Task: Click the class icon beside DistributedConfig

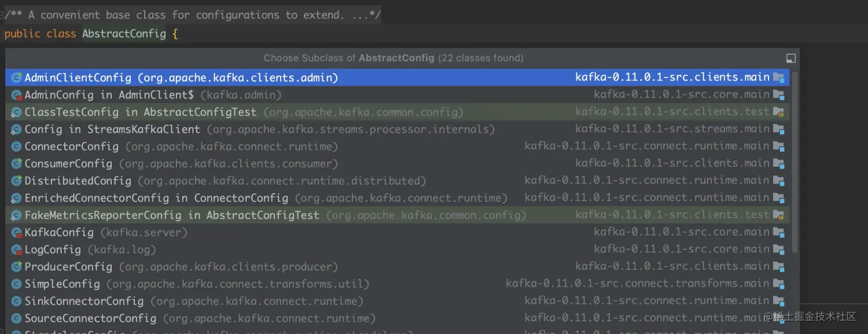Action: point(17,181)
